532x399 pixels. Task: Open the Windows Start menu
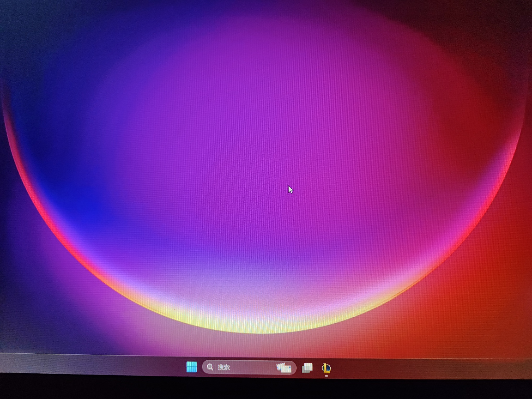(x=192, y=367)
